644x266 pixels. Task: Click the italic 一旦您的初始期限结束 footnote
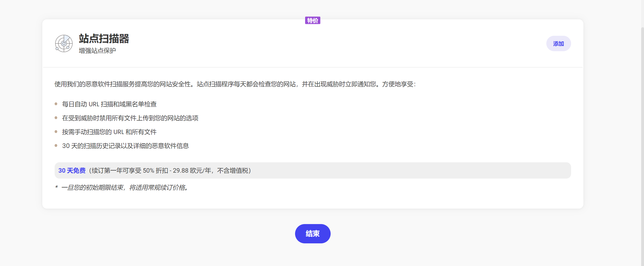point(126,188)
